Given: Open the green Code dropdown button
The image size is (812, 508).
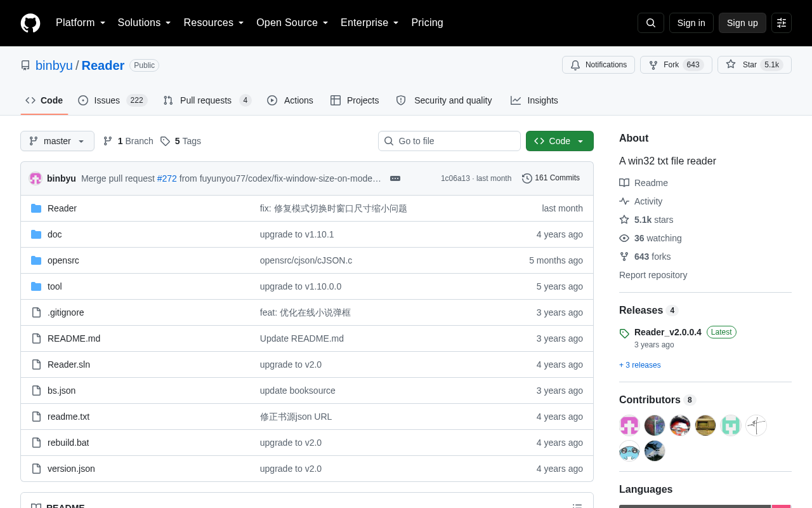Looking at the screenshot, I should [x=560, y=141].
